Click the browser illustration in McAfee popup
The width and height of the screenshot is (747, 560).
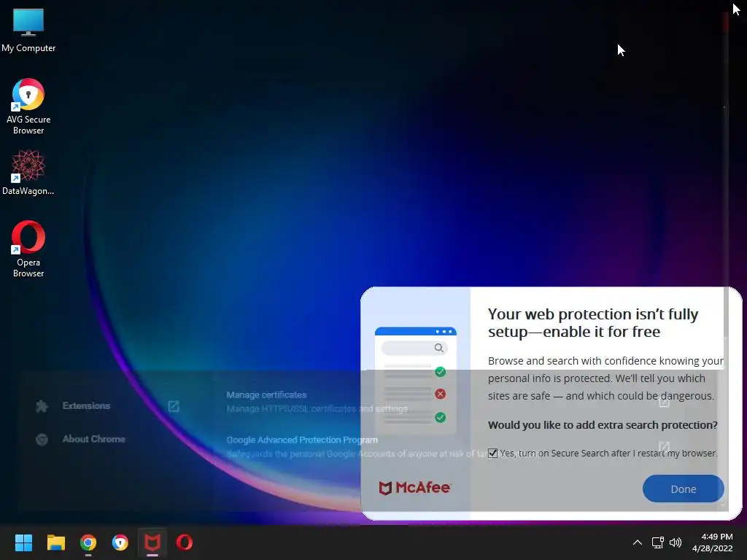(416, 379)
